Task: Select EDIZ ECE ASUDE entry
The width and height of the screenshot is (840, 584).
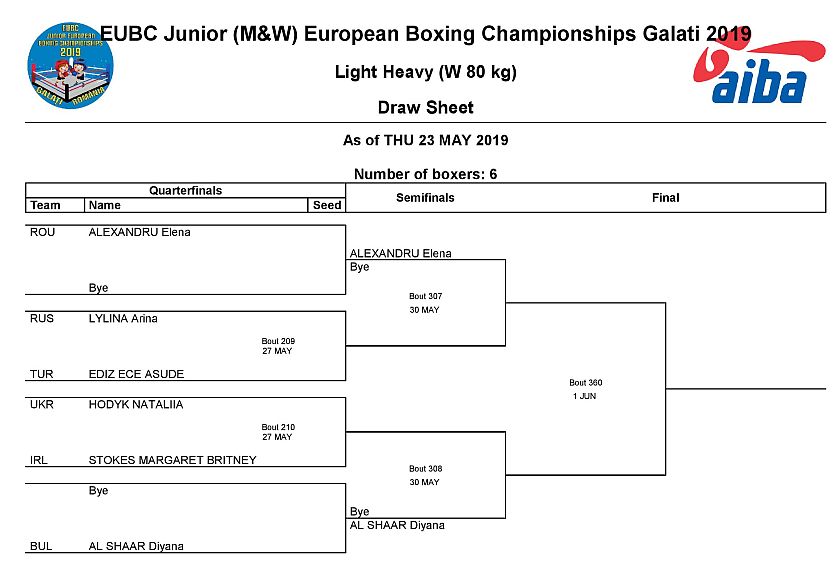Action: [x=136, y=374]
